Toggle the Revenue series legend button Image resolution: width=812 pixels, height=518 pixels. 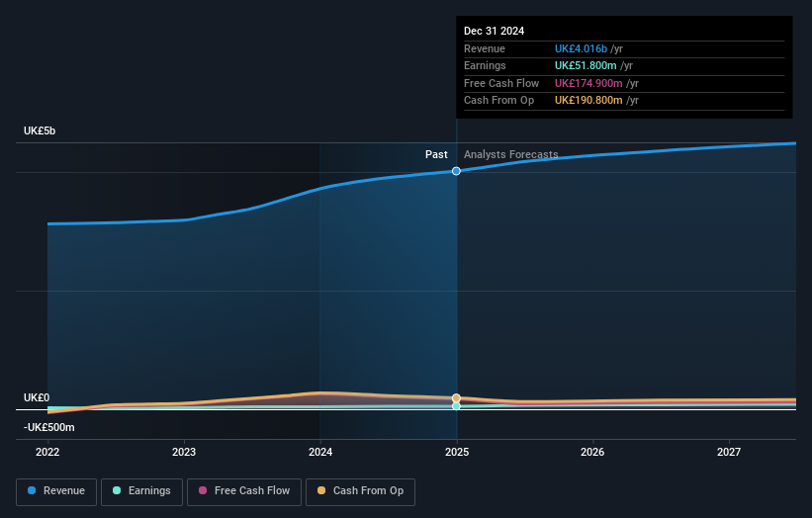pyautogui.click(x=56, y=491)
